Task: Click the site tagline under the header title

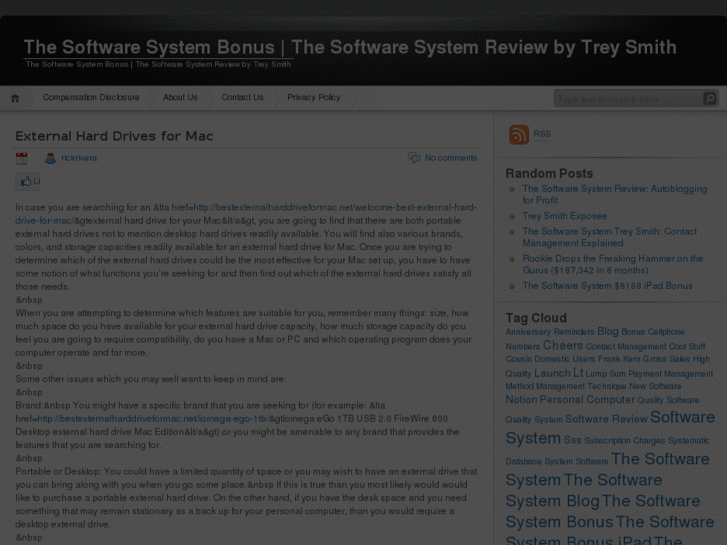Action: pyautogui.click(x=158, y=64)
